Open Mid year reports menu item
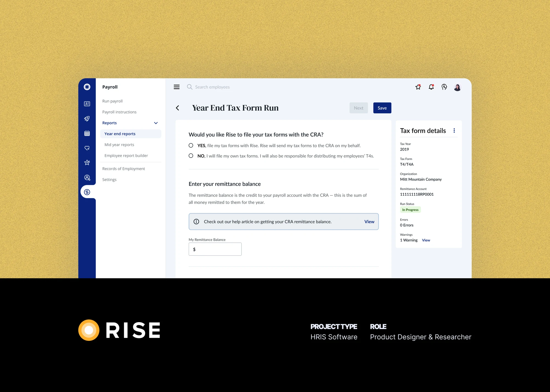 (119, 145)
